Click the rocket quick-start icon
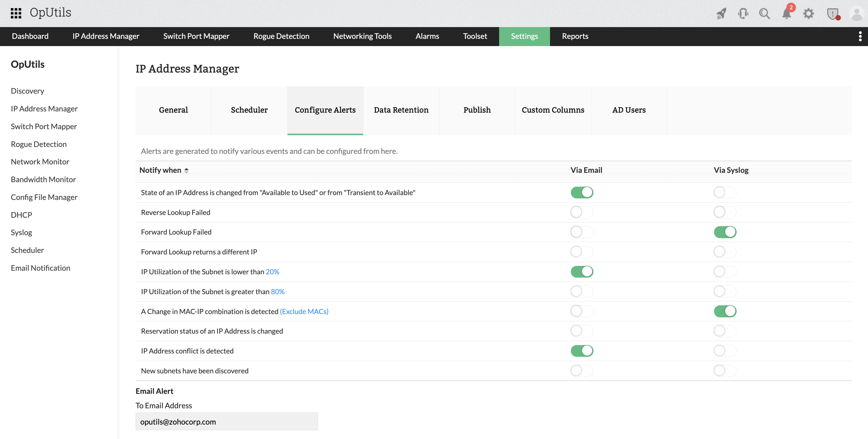 (721, 14)
